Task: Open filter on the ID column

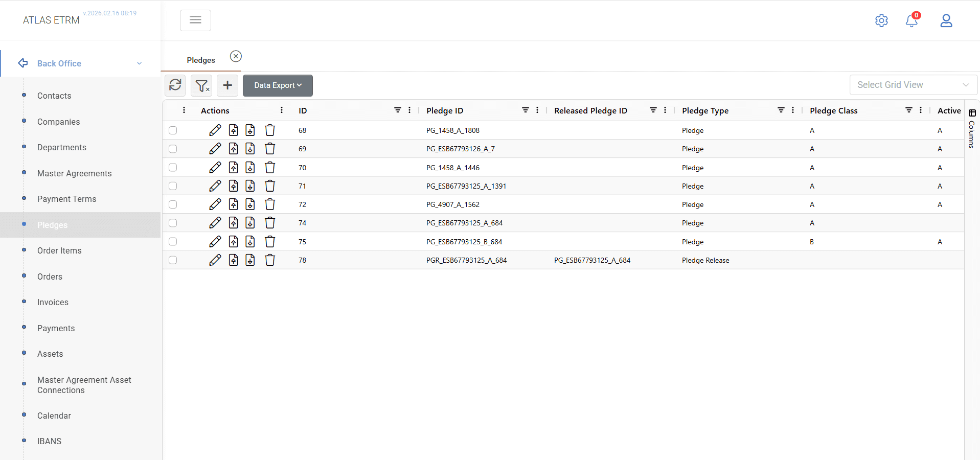Action: click(x=398, y=110)
